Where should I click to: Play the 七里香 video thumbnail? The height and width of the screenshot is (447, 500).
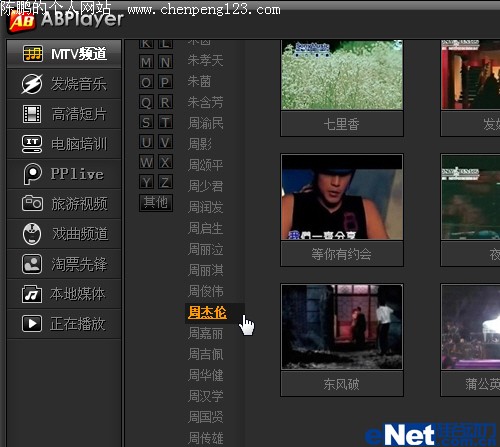[342, 75]
